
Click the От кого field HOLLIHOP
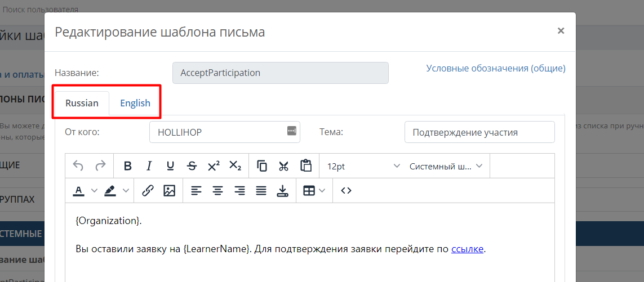tap(225, 132)
